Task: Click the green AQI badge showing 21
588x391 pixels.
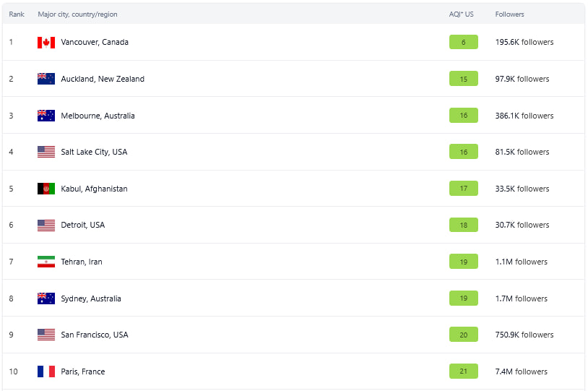Action: click(464, 371)
